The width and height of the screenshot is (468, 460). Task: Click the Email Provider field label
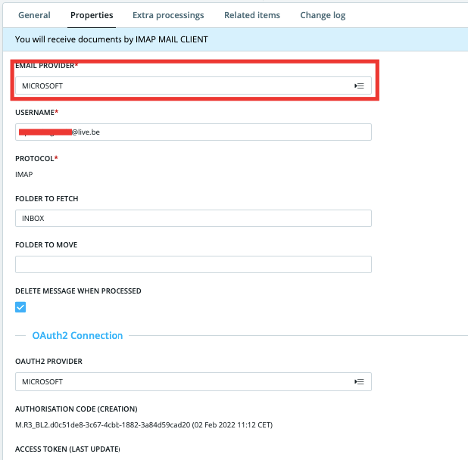coord(46,66)
